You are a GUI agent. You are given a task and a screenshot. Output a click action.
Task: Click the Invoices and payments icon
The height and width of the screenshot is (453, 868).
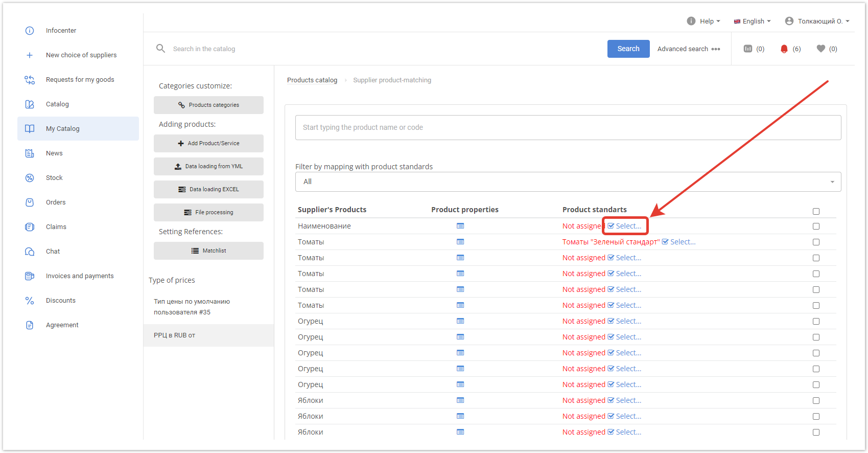pyautogui.click(x=30, y=276)
